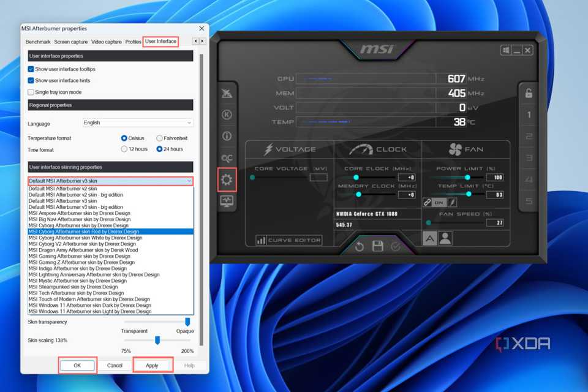The width and height of the screenshot is (588, 392).
Task: Toggle the link power and temp limit icon
Action: pos(427,203)
